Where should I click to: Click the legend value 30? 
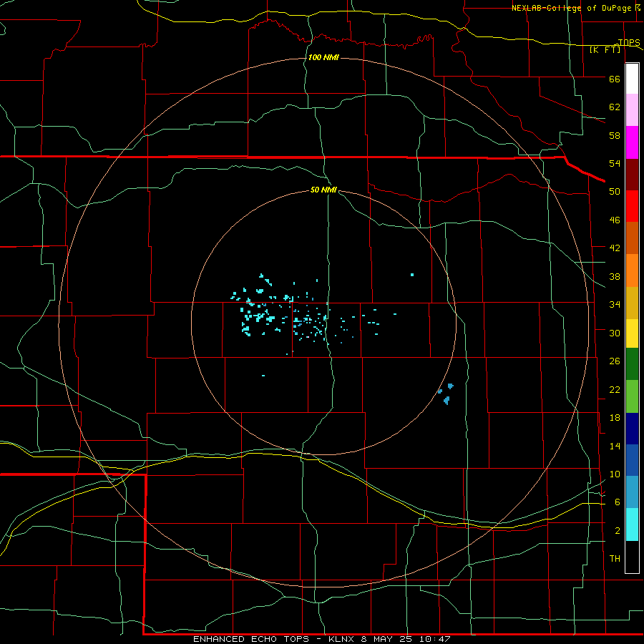coord(615,333)
